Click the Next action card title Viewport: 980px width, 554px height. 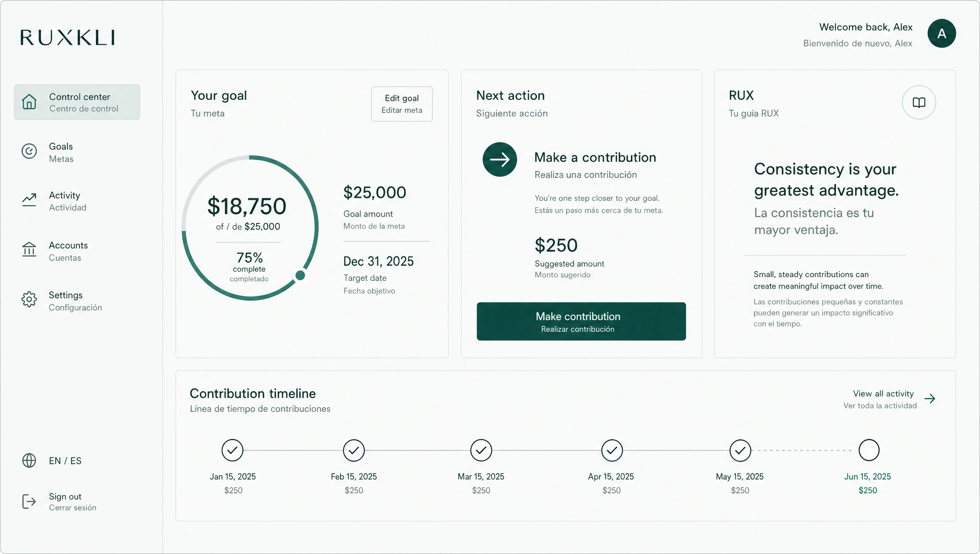(x=510, y=95)
